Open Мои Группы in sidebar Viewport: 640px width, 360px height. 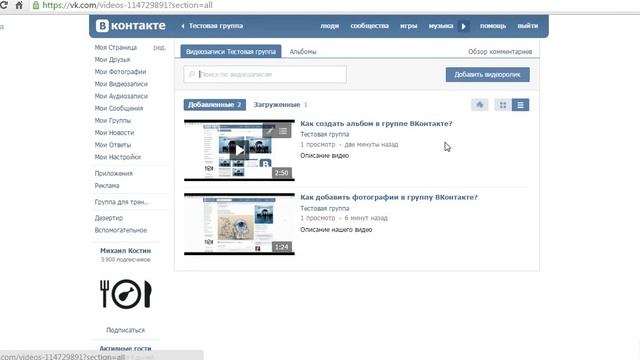(113, 121)
